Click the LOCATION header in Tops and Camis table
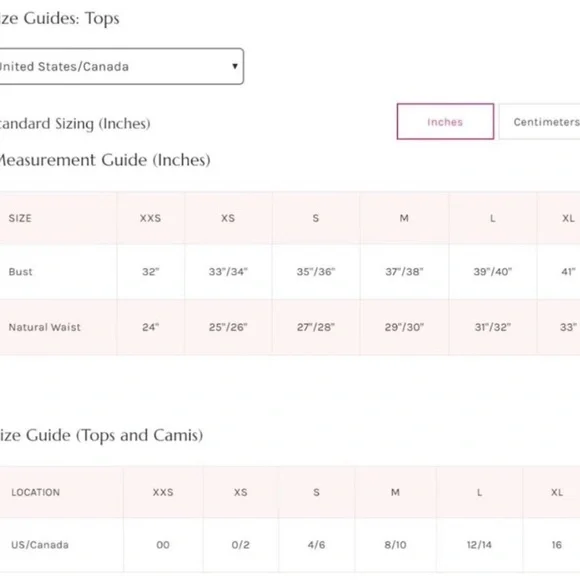This screenshot has height=580, width=580. tap(36, 492)
